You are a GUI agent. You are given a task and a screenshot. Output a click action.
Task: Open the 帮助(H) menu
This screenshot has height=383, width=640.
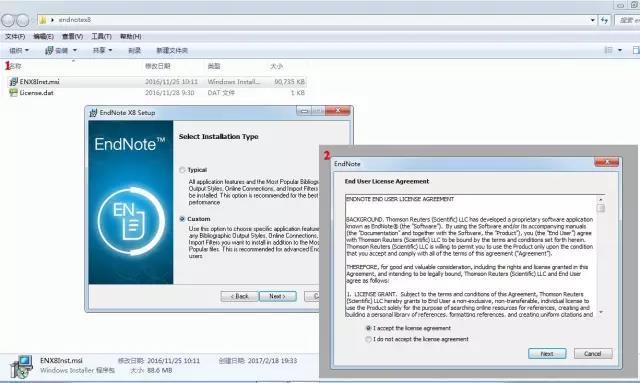coord(130,36)
